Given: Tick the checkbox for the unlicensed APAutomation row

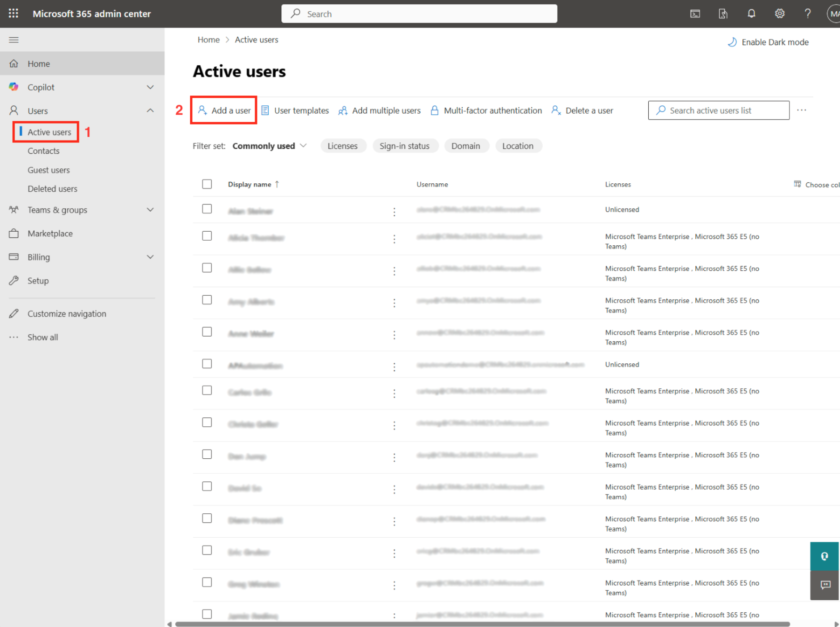Looking at the screenshot, I should (x=207, y=364).
